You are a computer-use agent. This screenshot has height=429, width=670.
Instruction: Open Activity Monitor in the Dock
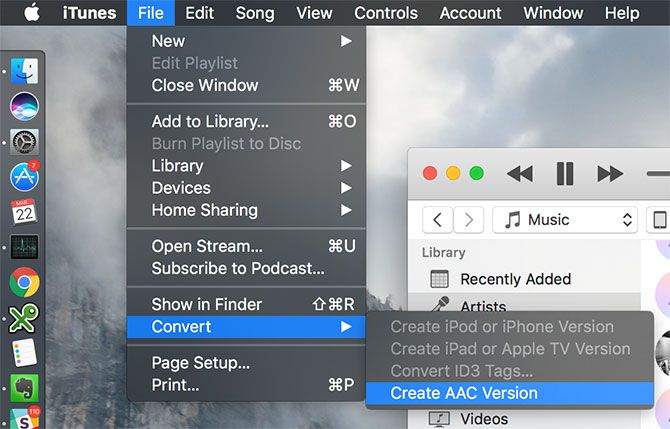tap(24, 247)
